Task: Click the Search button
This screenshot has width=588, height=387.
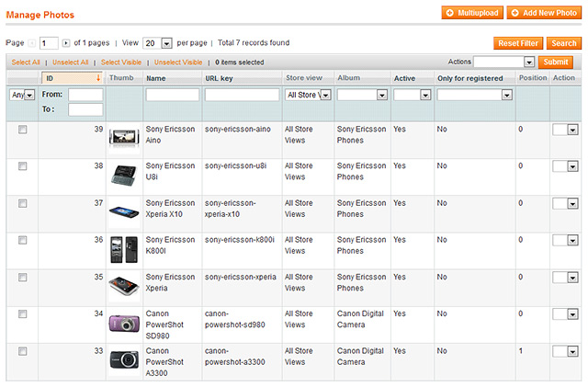Action: point(563,43)
